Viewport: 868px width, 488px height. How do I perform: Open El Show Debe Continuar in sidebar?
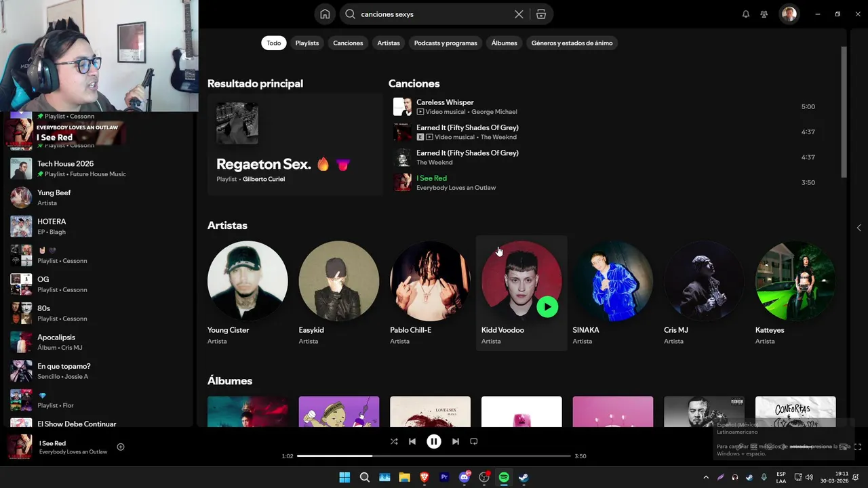tap(98, 422)
